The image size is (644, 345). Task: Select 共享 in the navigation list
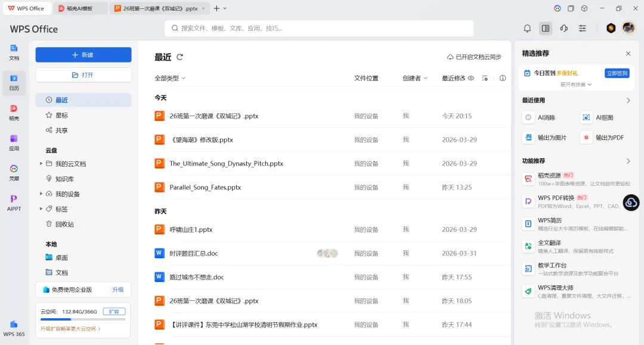tap(83, 130)
